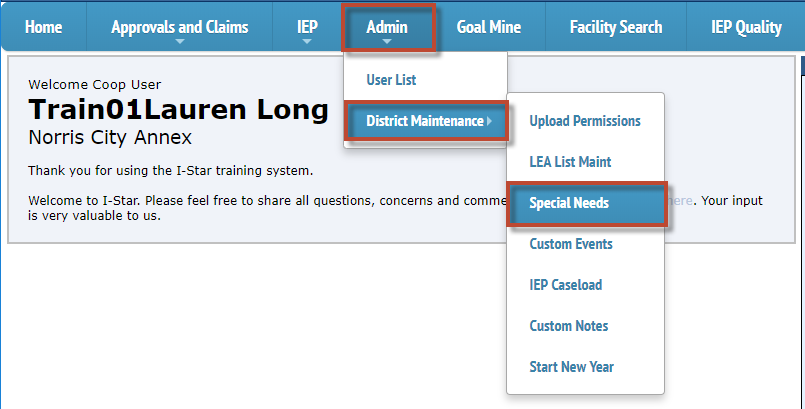
Task: Click the arrow below Approvals and Claims
Action: 179,43
